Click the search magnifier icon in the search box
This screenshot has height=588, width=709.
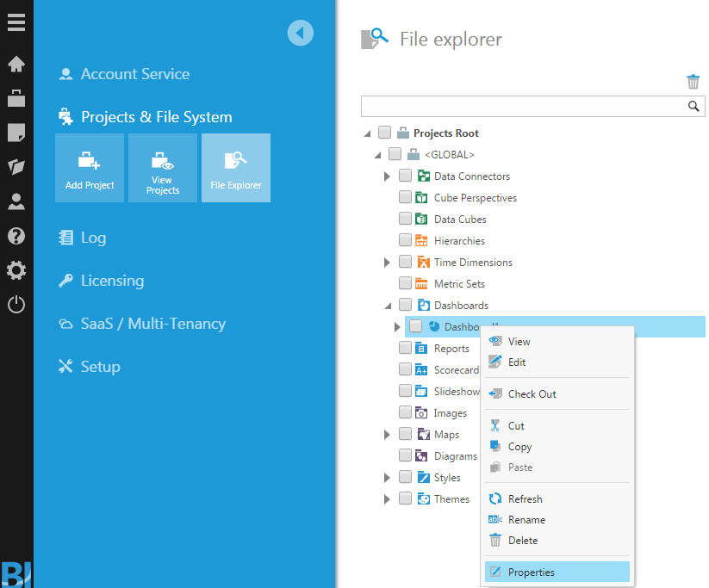coord(693,106)
